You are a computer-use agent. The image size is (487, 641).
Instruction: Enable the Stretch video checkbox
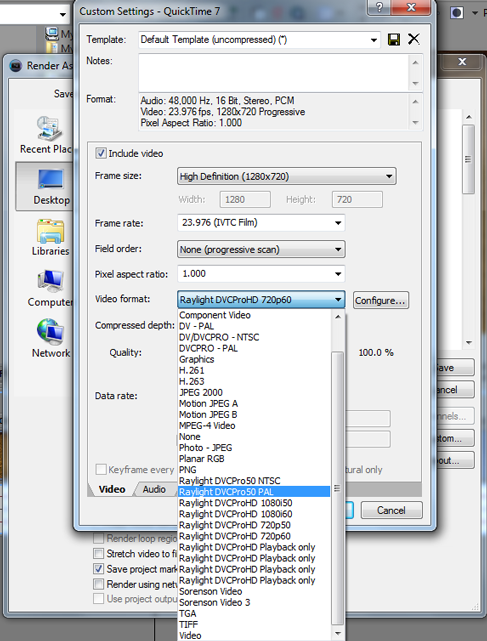pos(98,554)
